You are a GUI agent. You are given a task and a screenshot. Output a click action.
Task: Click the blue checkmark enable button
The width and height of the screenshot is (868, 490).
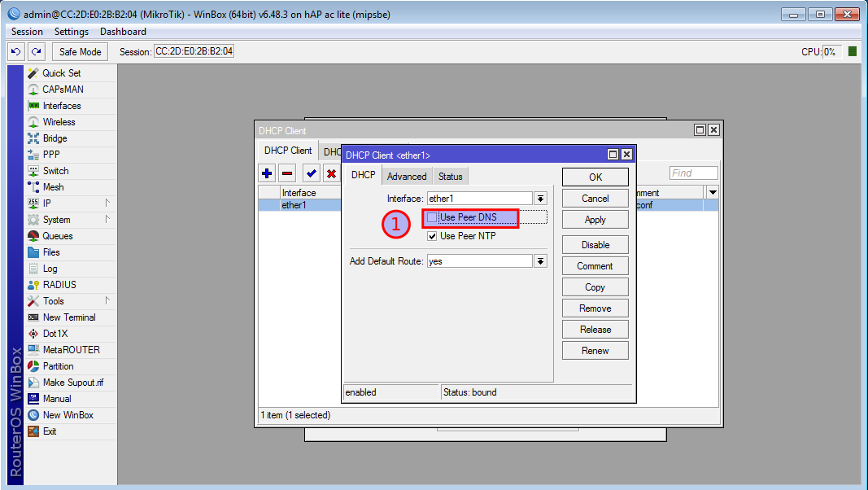pos(311,173)
